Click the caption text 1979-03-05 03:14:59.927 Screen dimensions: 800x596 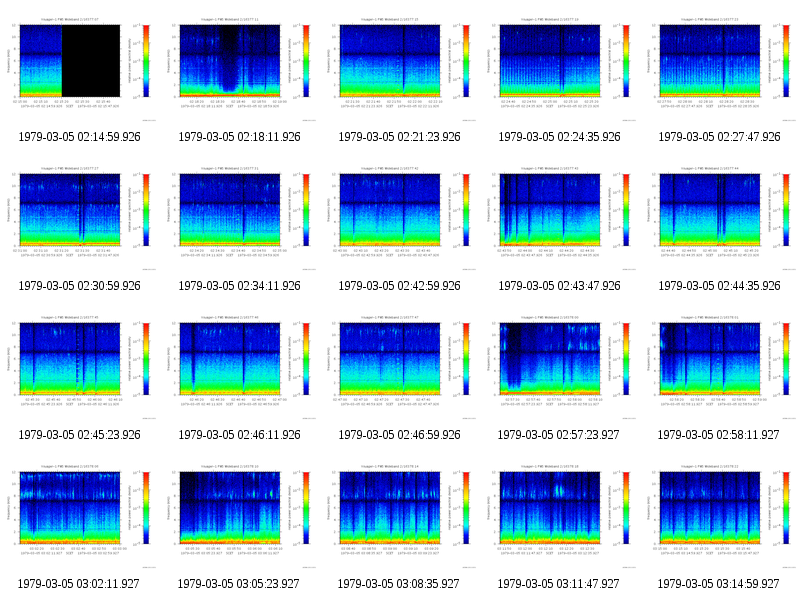pos(718,584)
